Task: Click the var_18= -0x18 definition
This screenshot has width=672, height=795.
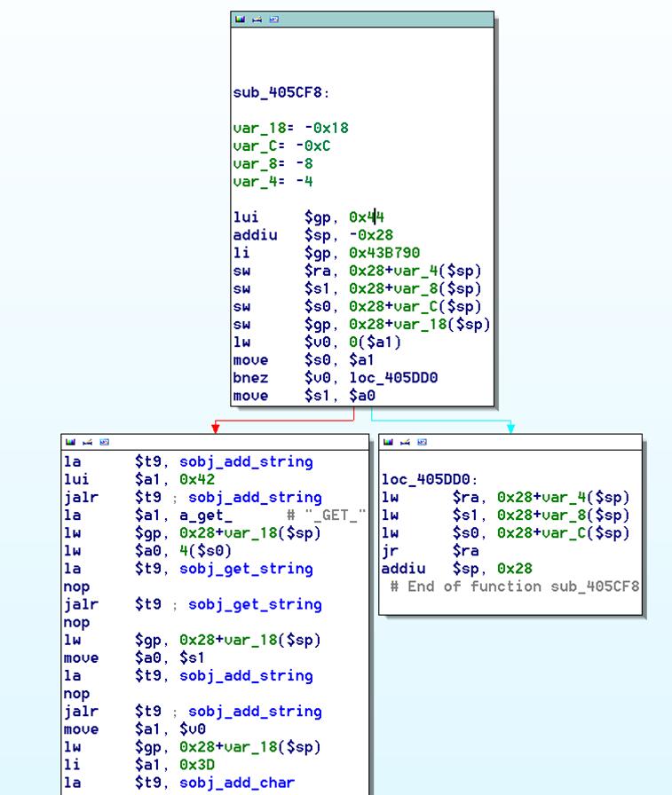Action: (x=290, y=128)
